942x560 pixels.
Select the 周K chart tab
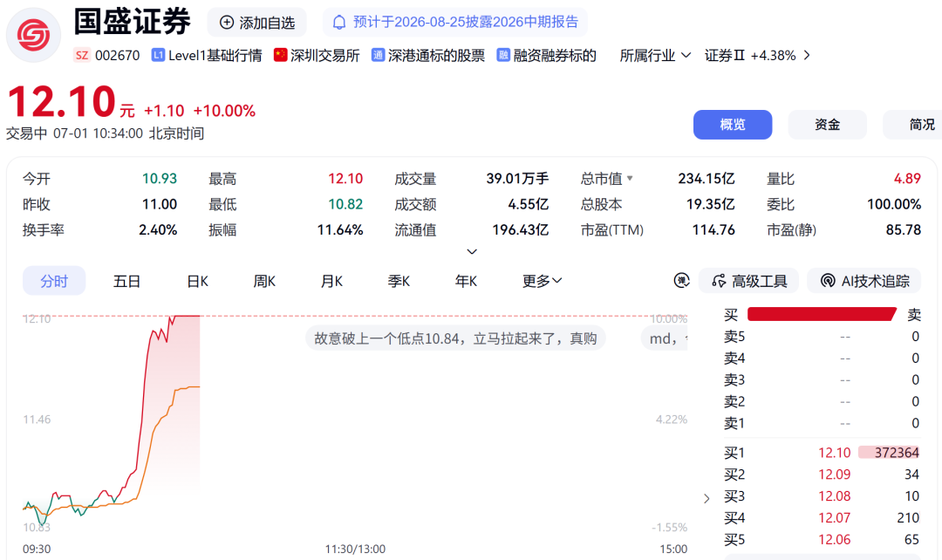coord(264,281)
